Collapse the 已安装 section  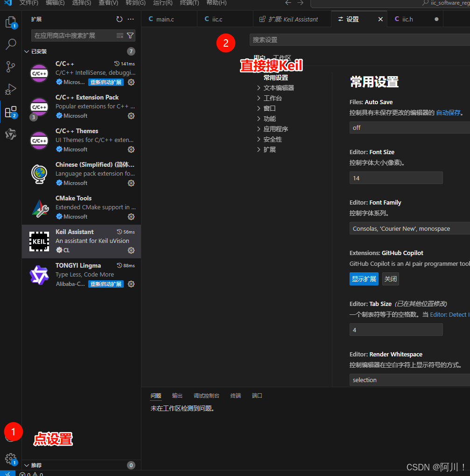pos(27,51)
